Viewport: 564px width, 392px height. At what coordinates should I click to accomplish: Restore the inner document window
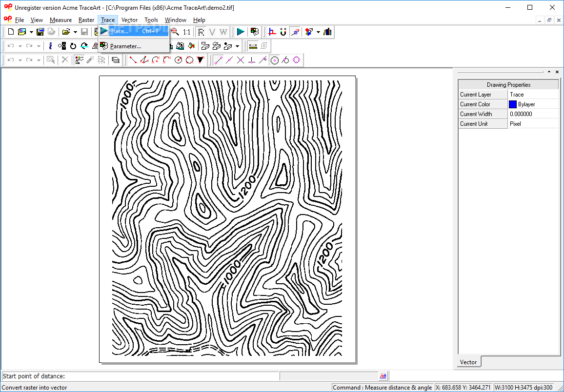549,20
